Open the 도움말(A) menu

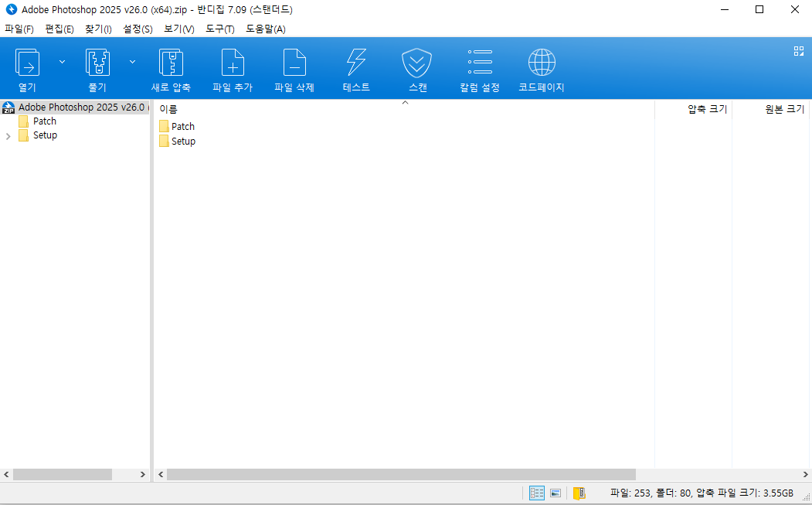(266, 29)
